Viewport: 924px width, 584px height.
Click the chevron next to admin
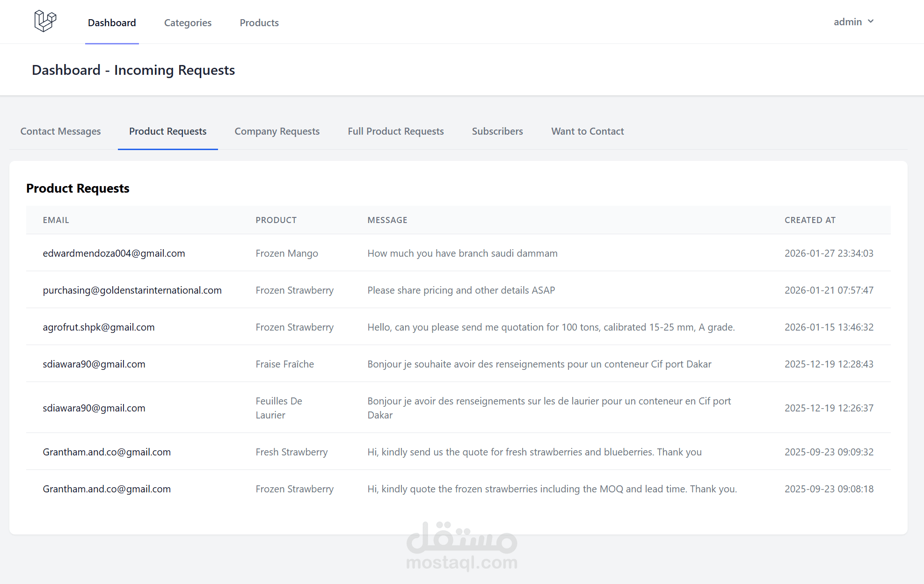871,22
